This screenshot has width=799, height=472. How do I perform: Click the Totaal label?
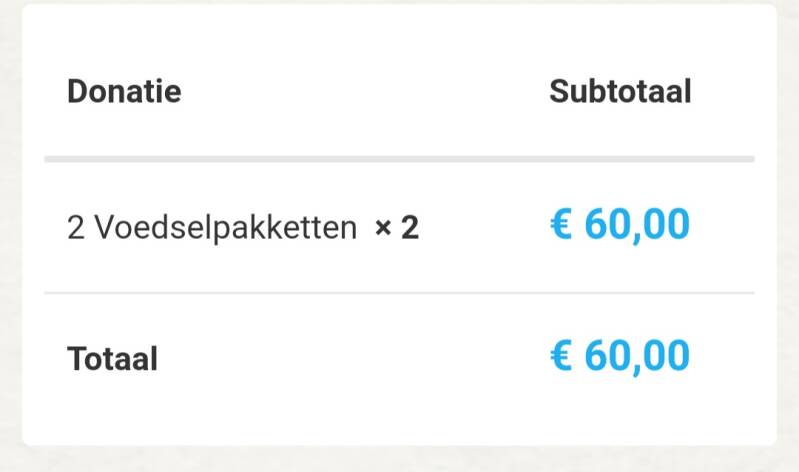pyautogui.click(x=112, y=358)
